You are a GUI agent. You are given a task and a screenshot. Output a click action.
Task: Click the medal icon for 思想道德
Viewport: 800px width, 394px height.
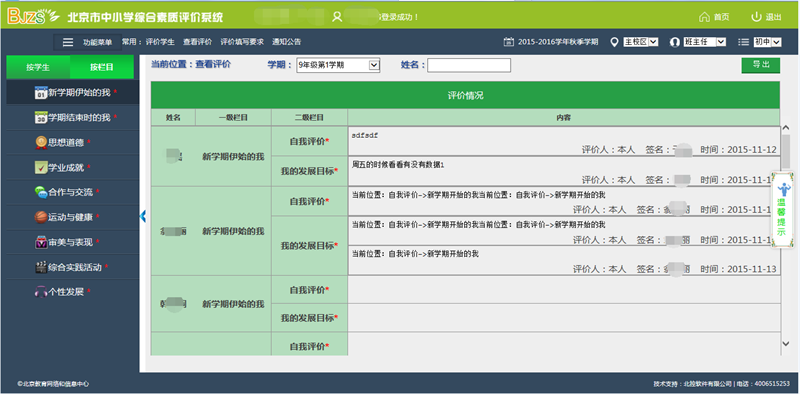coord(41,142)
